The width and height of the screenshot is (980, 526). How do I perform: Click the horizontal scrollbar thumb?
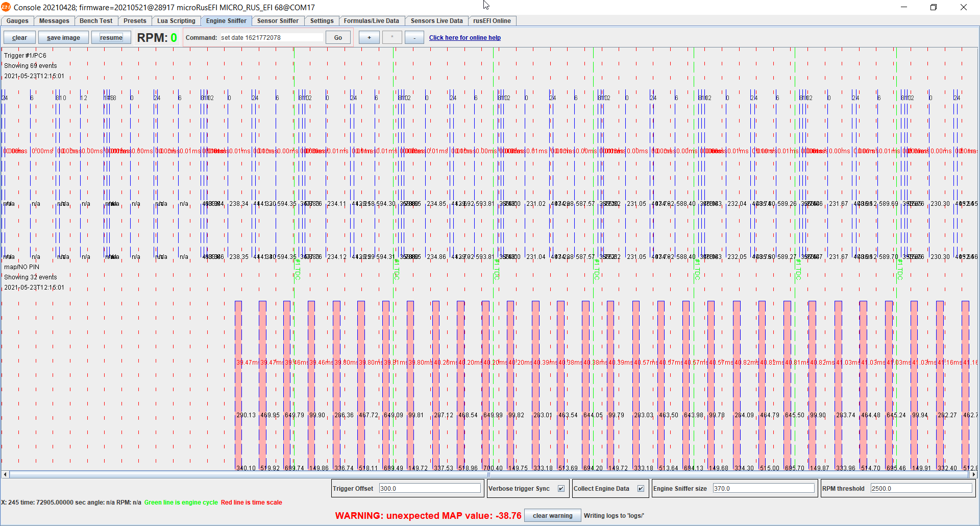489,474
